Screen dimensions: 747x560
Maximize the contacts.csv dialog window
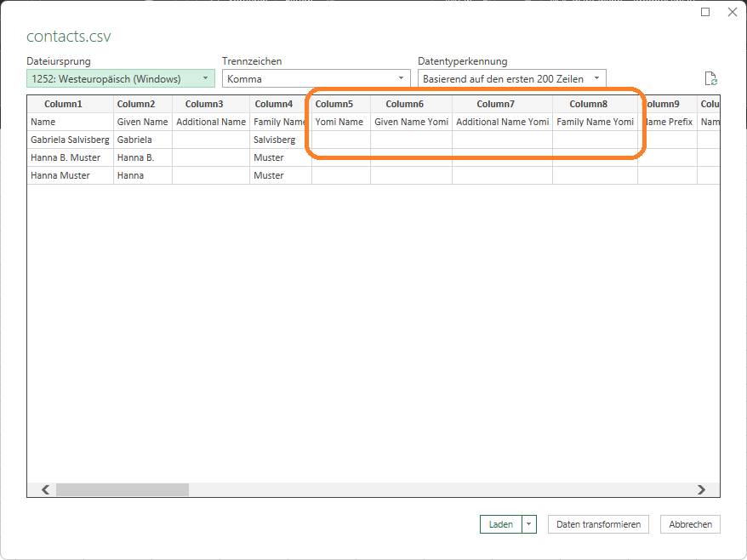[x=705, y=12]
